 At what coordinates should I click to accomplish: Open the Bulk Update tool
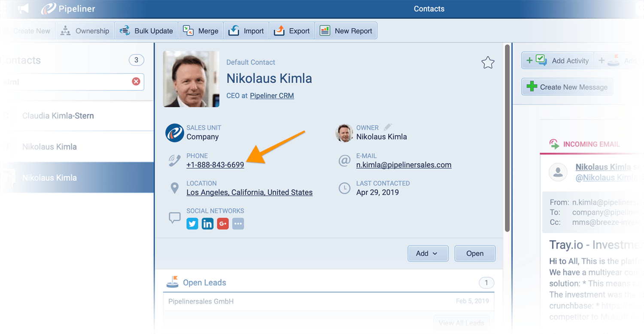146,30
